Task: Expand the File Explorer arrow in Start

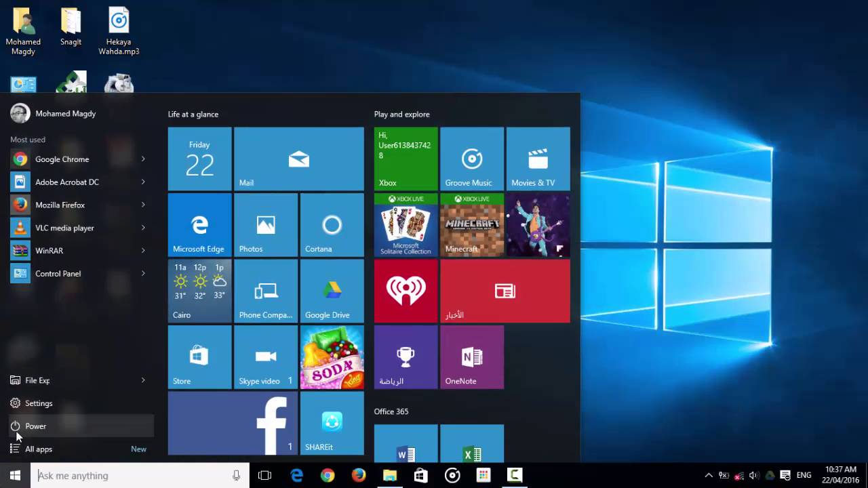Action: [143, 380]
